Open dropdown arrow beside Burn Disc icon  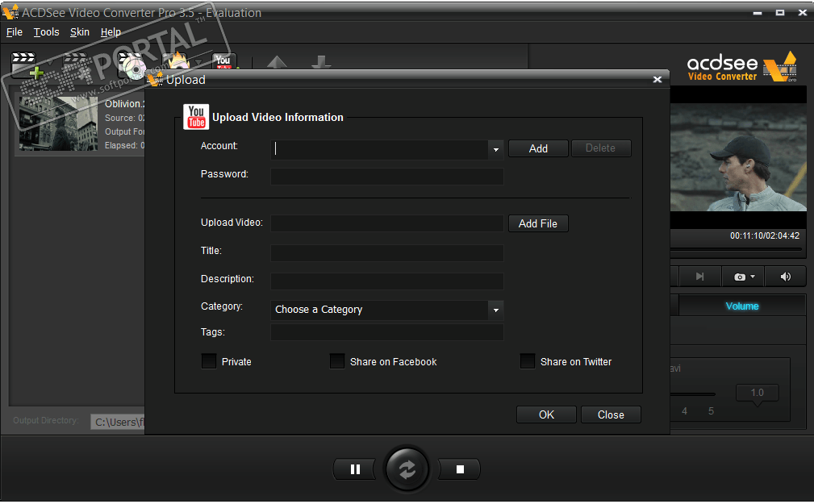[198, 62]
